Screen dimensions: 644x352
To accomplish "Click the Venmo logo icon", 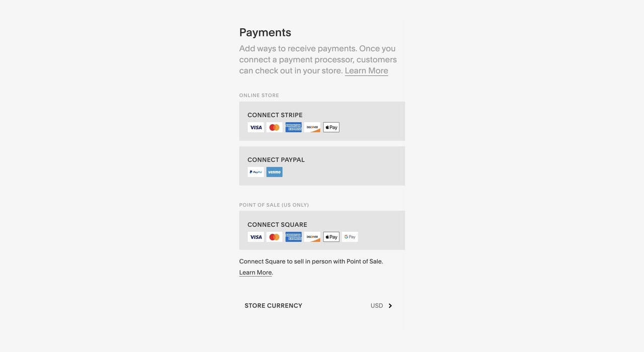I will 274,171.
